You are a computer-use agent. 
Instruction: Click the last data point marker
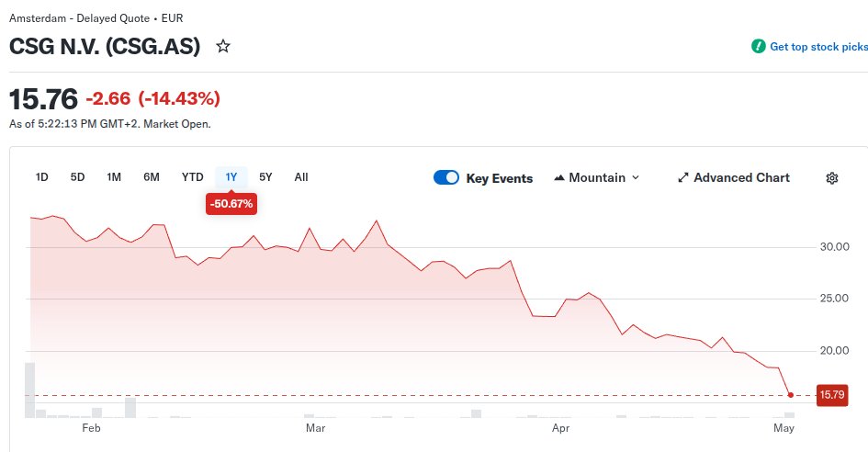(791, 395)
